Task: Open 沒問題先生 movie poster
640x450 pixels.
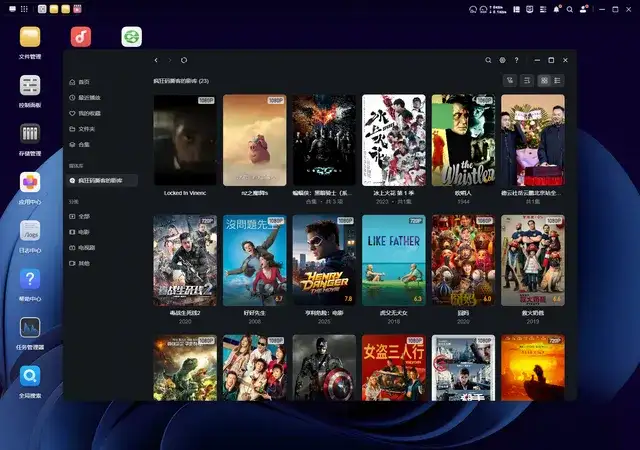Action: [x=255, y=261]
